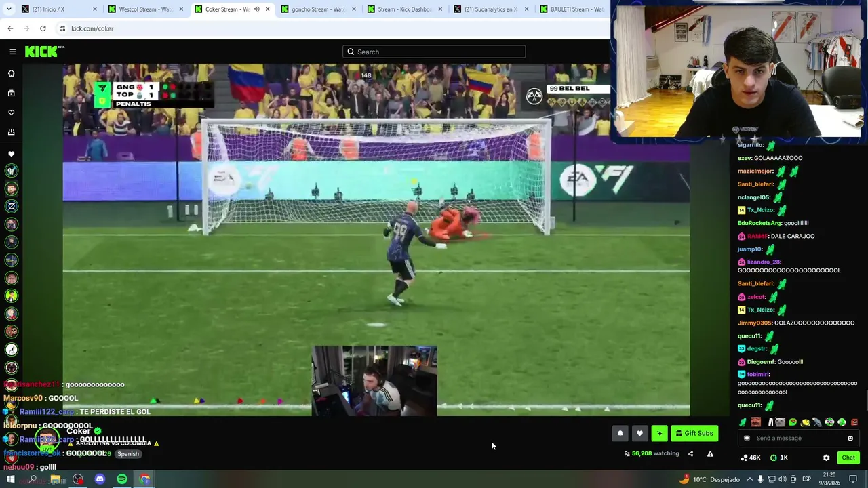
Task: Open the Home icon in sidebar
Action: click(x=11, y=73)
